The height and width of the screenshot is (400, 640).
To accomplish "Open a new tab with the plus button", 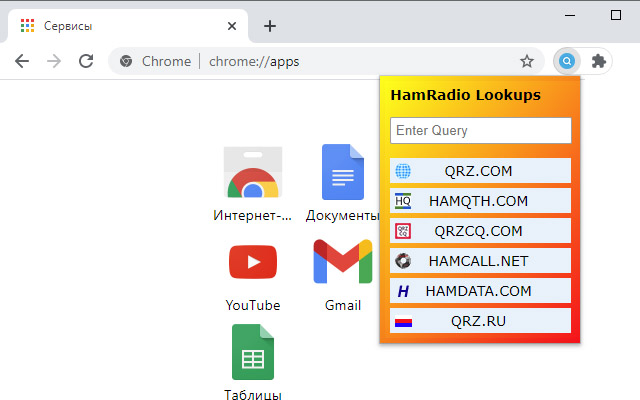I will coord(270,26).
